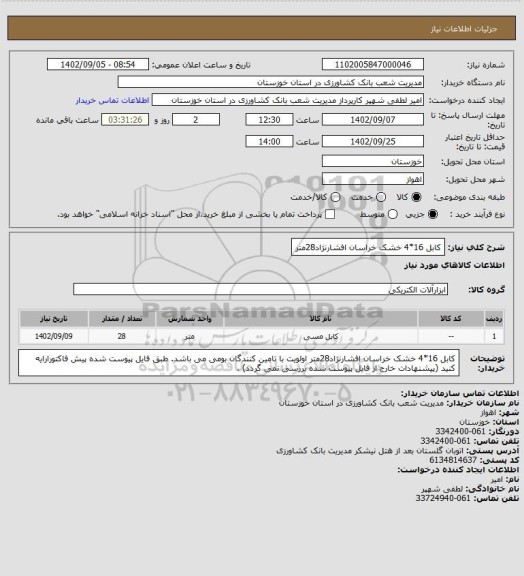Viewport: 524px width, 576px height.
Task: Click the response deadline date 1402/09/07
Action: pyautogui.click(x=373, y=120)
